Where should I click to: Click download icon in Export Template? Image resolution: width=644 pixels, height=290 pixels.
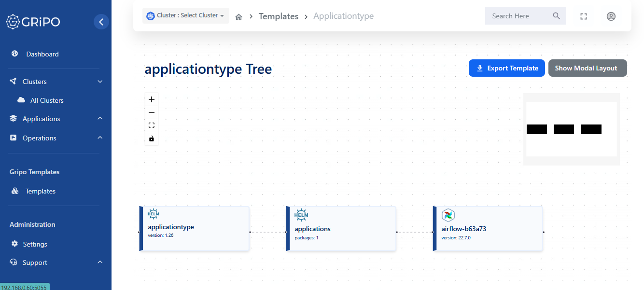point(480,68)
